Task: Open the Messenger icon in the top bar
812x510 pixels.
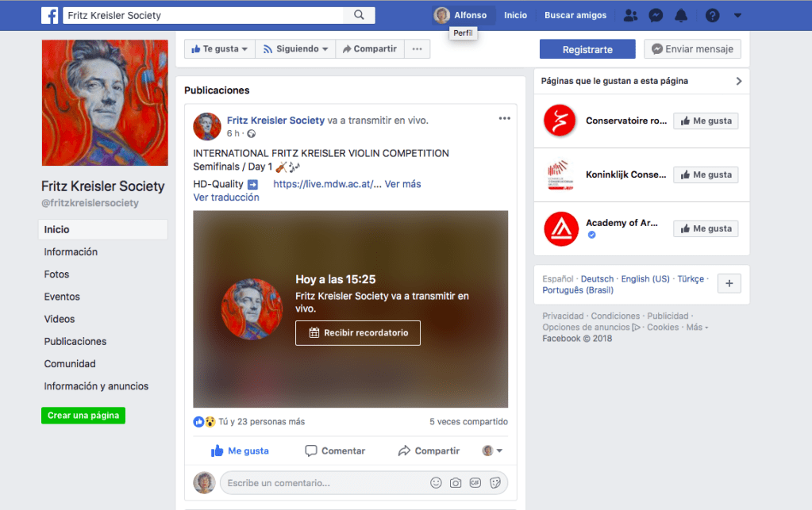Action: 656,15
